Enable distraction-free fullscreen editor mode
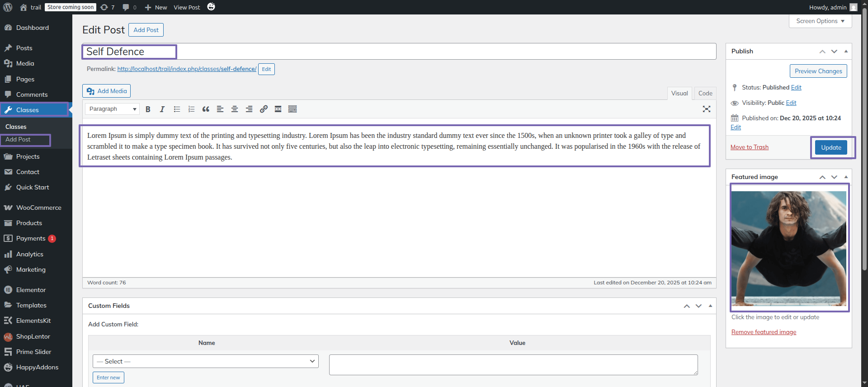 (707, 109)
